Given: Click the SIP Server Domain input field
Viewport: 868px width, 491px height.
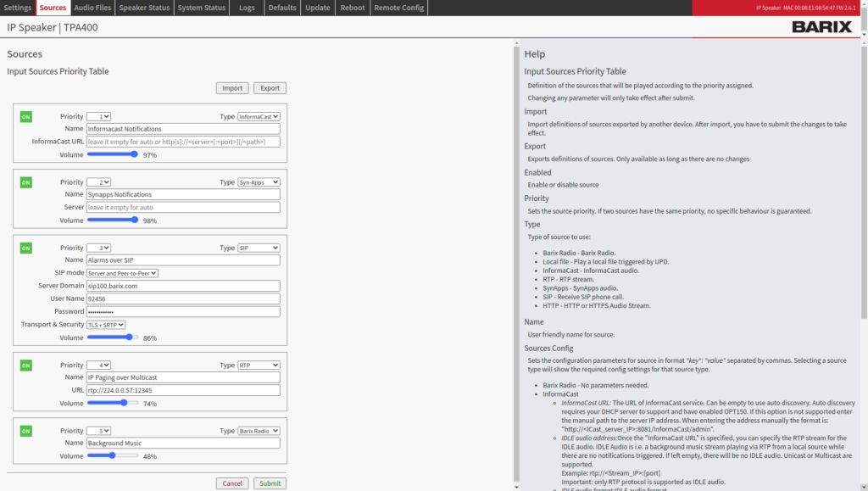Looking at the screenshot, I should (x=182, y=286).
